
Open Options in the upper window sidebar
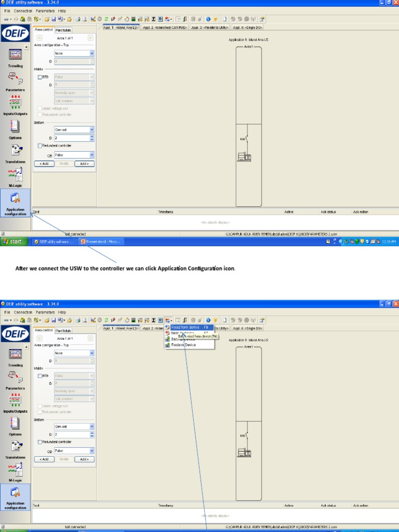[x=15, y=129]
